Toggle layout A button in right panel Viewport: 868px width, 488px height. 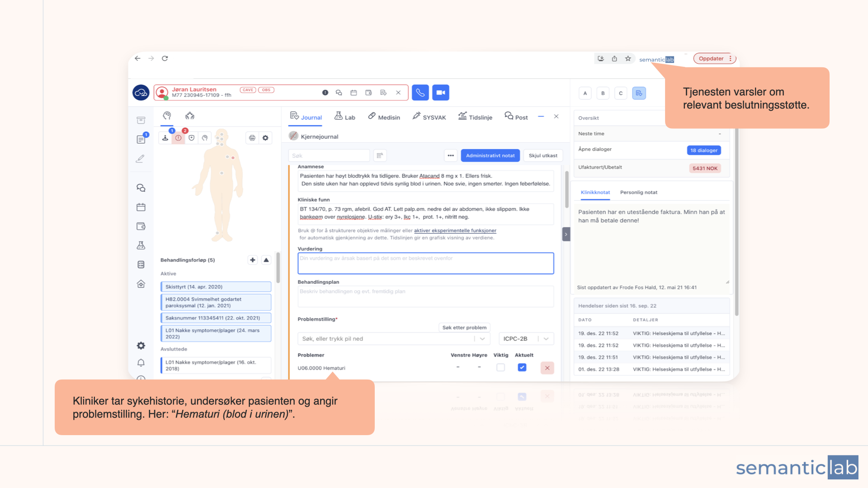585,93
